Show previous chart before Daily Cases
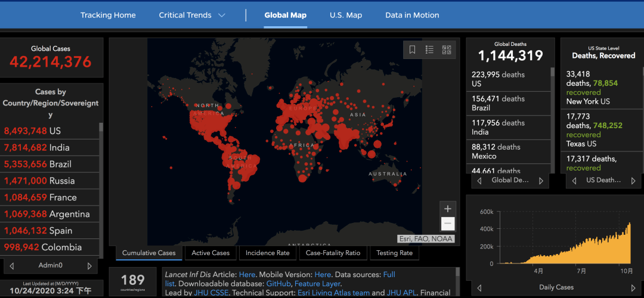The image size is (644, 298). (x=479, y=287)
